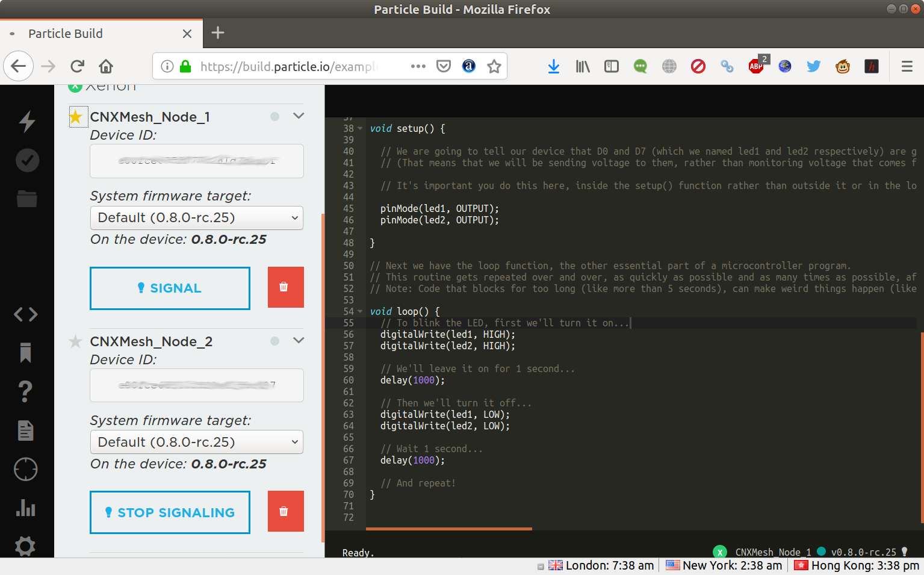The image size is (924, 575).
Task: Collapse the CNXMesh_Node_1 device details chevron
Action: tap(299, 116)
